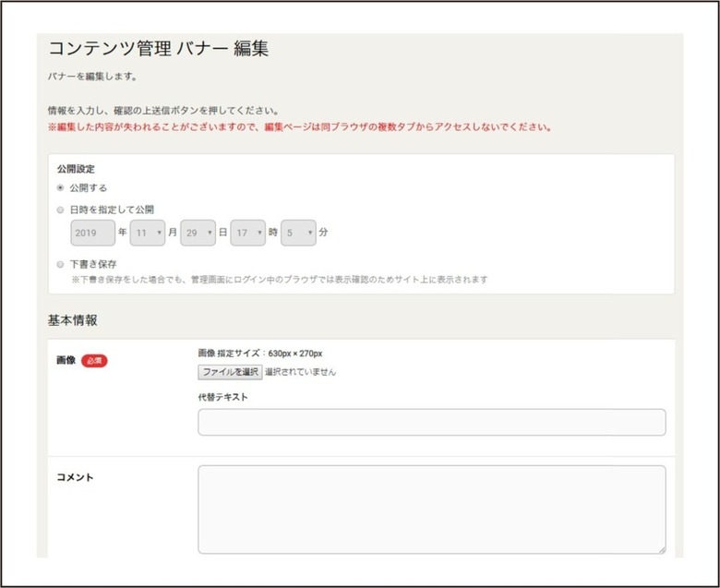This screenshot has height=588, width=720.
Task: Select the 下書き保存 radio button
Action: 60,264
